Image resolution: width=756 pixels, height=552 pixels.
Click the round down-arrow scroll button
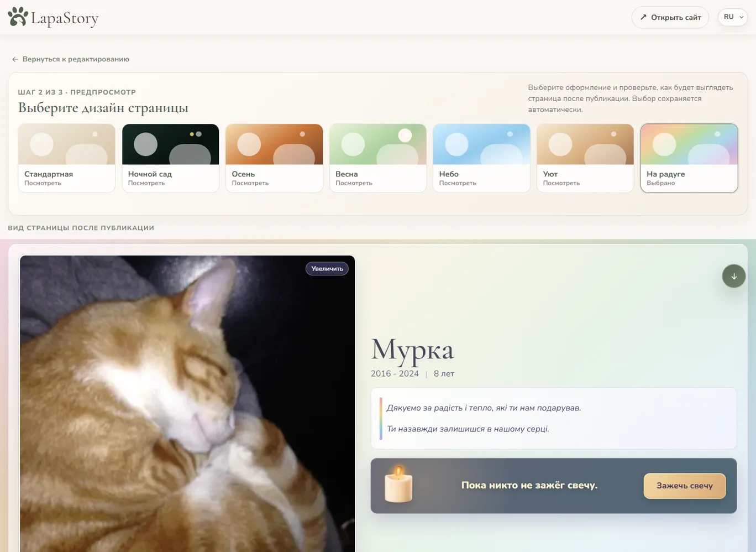(734, 276)
